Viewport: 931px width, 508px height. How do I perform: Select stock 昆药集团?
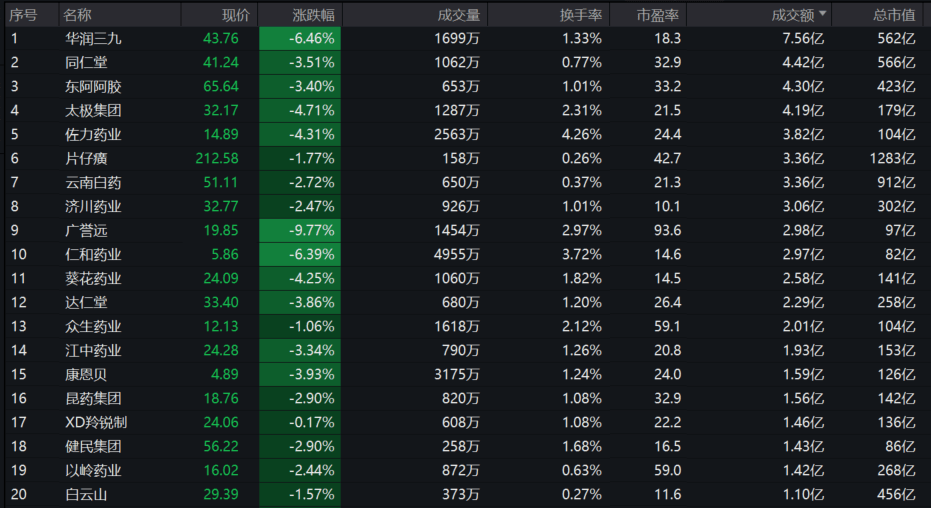93,398
